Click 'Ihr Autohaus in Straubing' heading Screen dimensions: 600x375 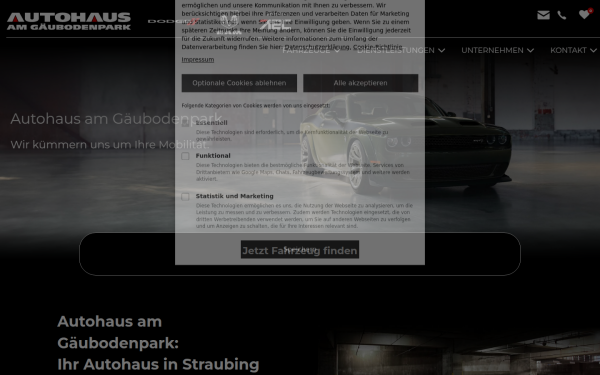(x=158, y=364)
